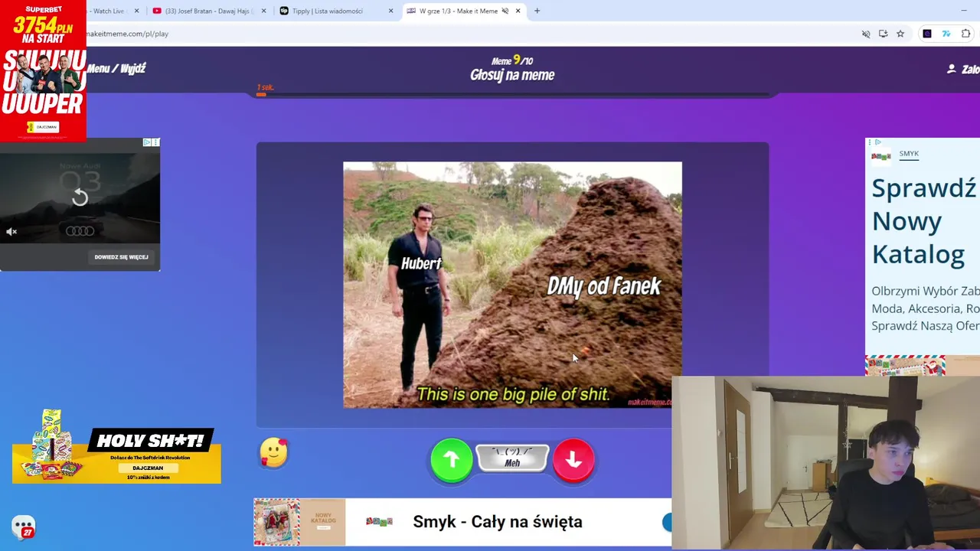This screenshot has width=980, height=551.
Task: Upvote the meme with the green arrow
Action: tap(452, 459)
